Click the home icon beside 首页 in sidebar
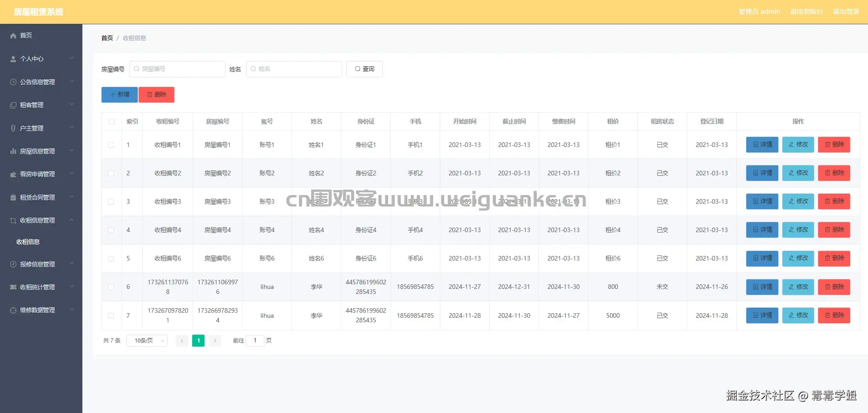The height and width of the screenshot is (413, 868). point(13,36)
